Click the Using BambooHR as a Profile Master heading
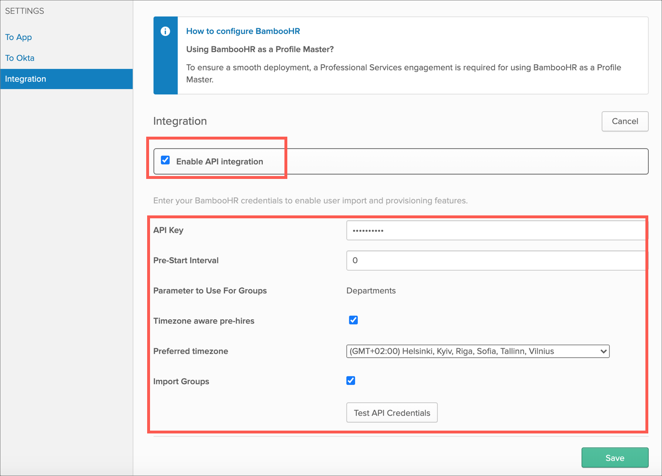The height and width of the screenshot is (476, 662). 260,49
